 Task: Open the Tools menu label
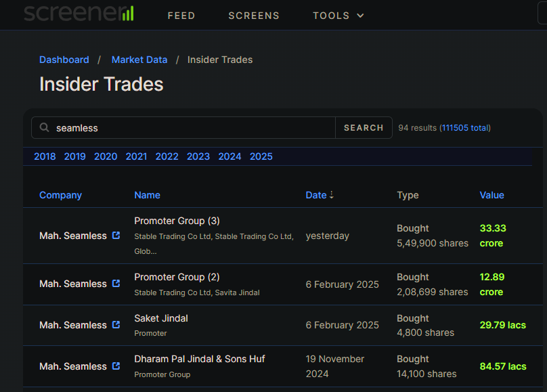point(331,16)
